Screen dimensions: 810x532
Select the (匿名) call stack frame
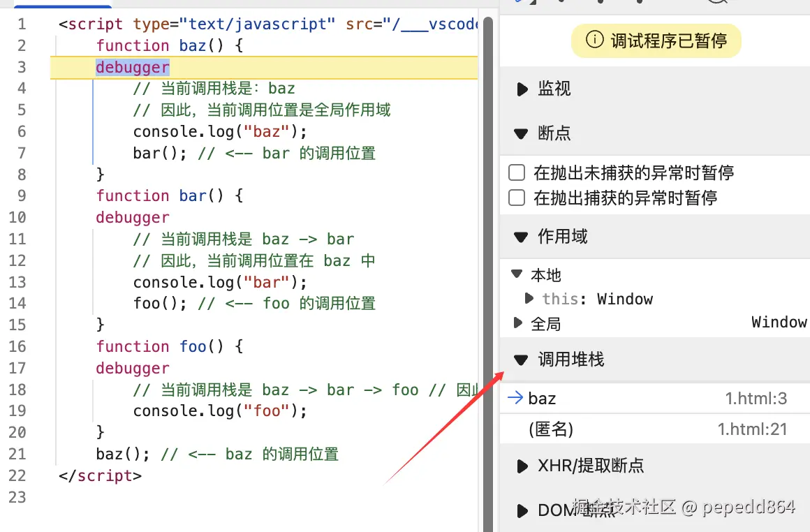[x=654, y=429]
